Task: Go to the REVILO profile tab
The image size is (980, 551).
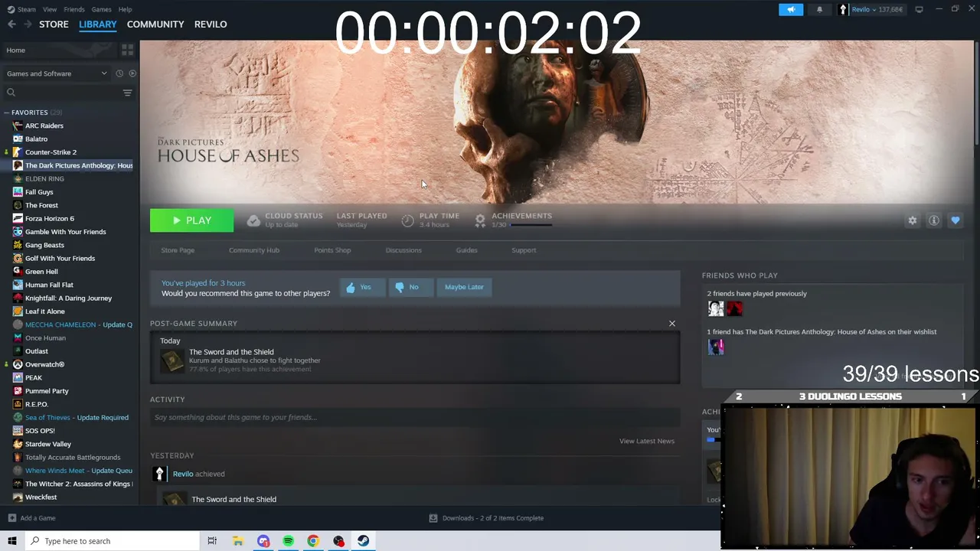Action: click(211, 24)
